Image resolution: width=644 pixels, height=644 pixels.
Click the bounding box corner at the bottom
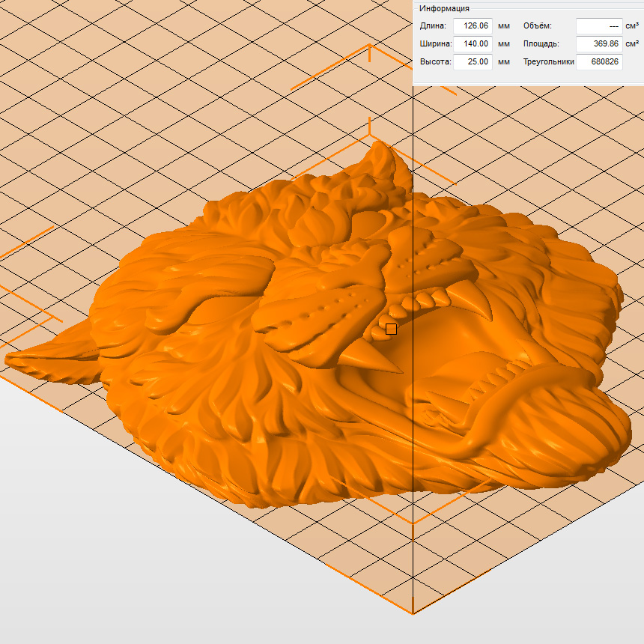413,613
